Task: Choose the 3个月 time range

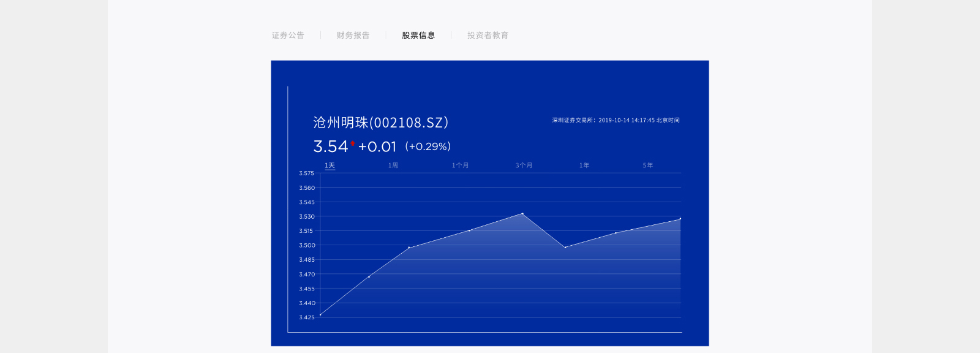Action: (x=524, y=165)
